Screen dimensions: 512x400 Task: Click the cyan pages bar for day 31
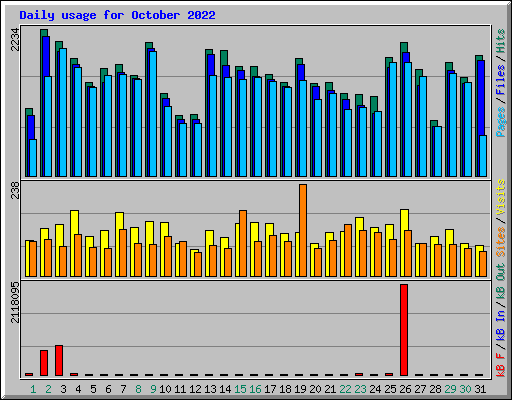coord(483,156)
